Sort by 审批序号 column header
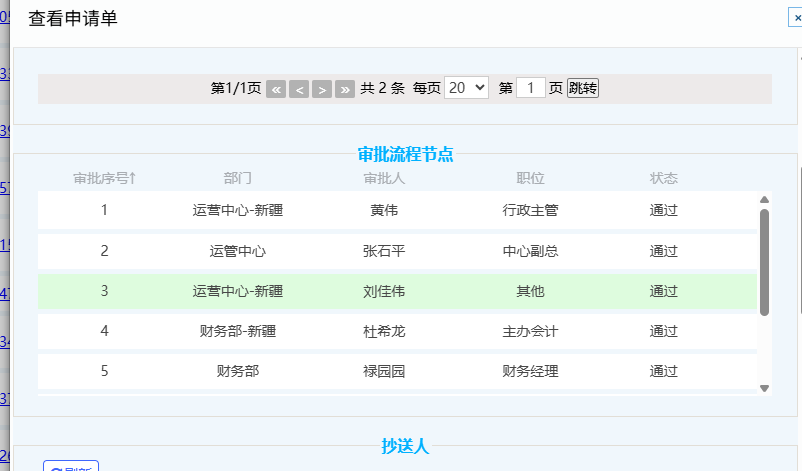The height and width of the screenshot is (471, 802). pyautogui.click(x=104, y=178)
